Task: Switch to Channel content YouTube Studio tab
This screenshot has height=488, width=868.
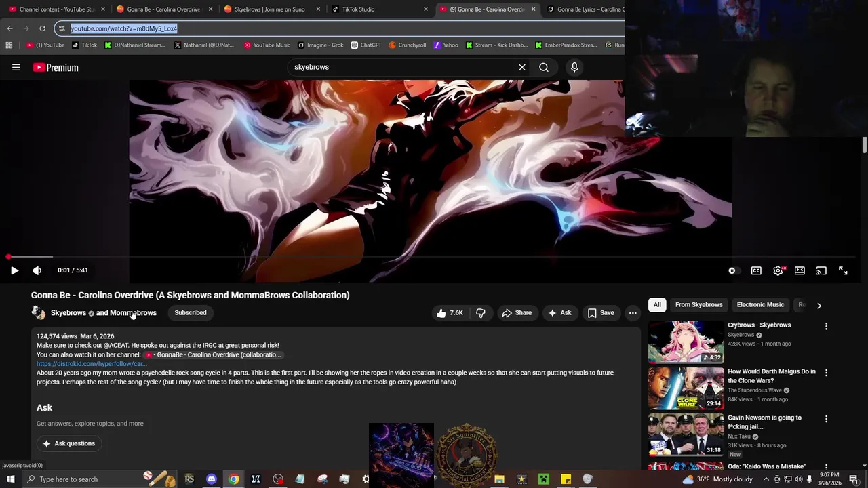Action: pos(57,9)
